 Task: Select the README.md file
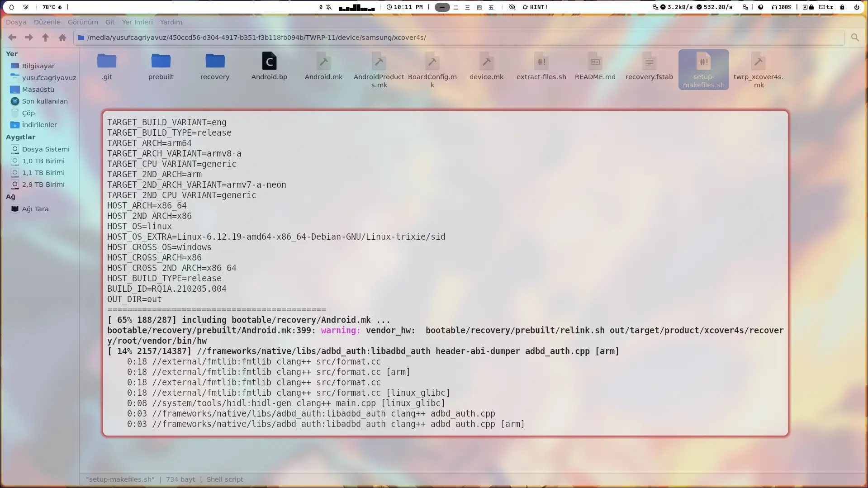595,67
